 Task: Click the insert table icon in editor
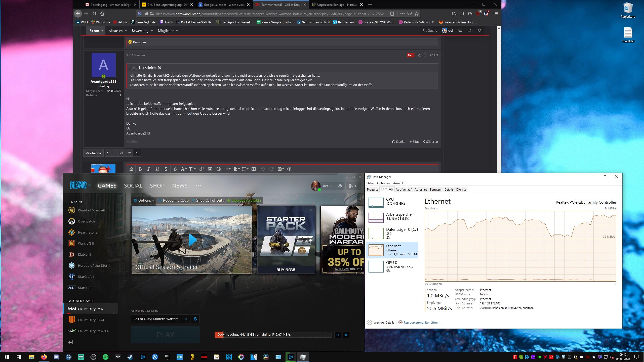click(254, 169)
